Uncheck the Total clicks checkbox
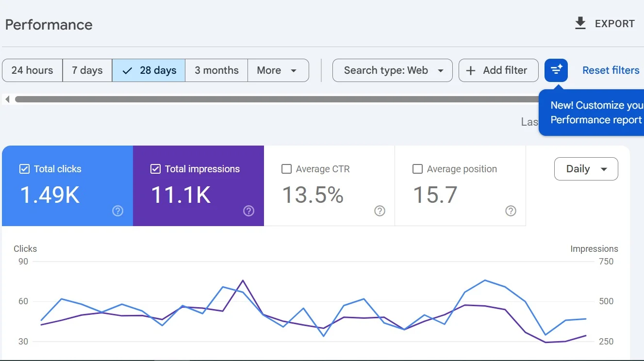The width and height of the screenshot is (644, 361). tap(24, 169)
